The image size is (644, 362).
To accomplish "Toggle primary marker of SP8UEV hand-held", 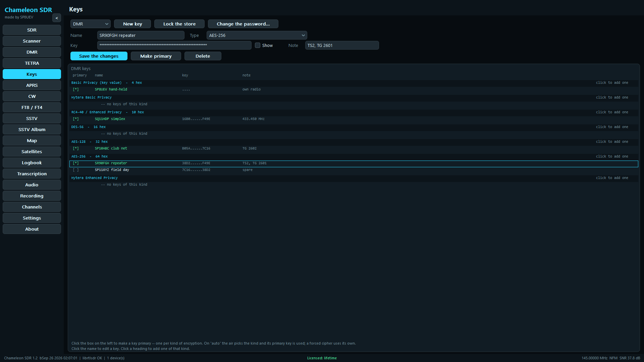I will [76, 89].
